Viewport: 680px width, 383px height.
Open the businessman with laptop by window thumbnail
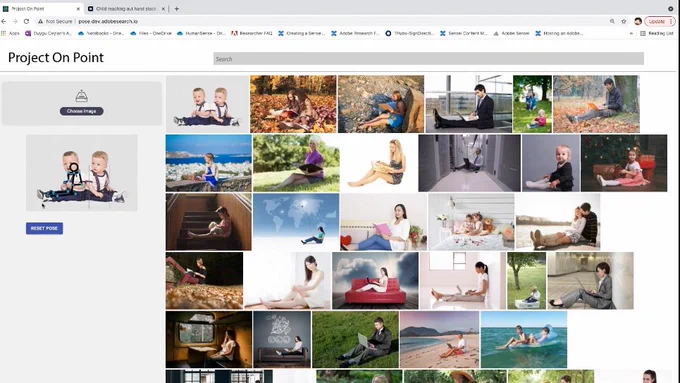(468, 104)
